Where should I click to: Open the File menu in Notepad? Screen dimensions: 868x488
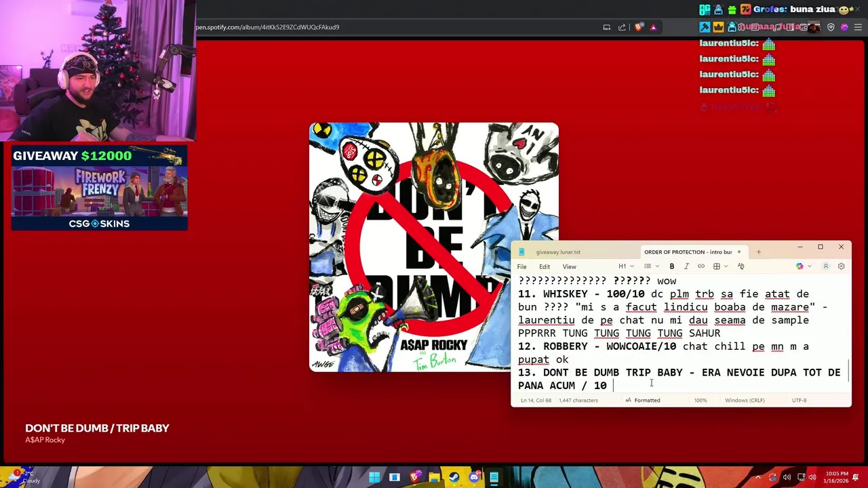pos(522,266)
